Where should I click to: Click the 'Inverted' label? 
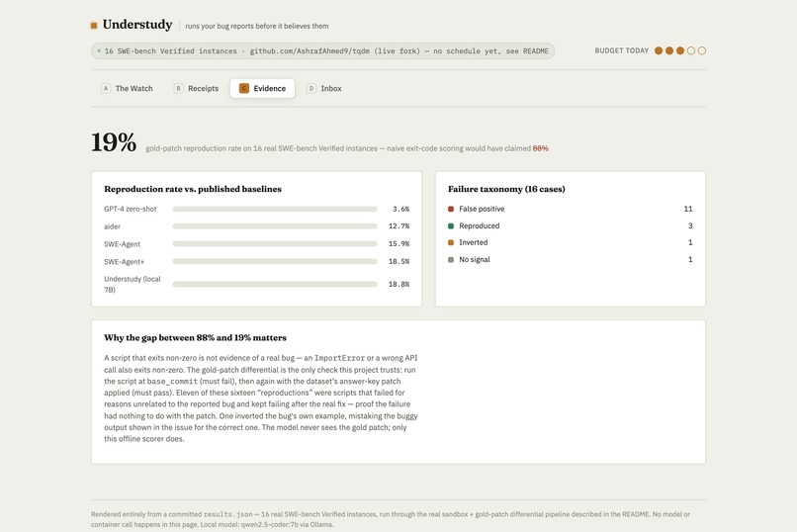click(474, 242)
